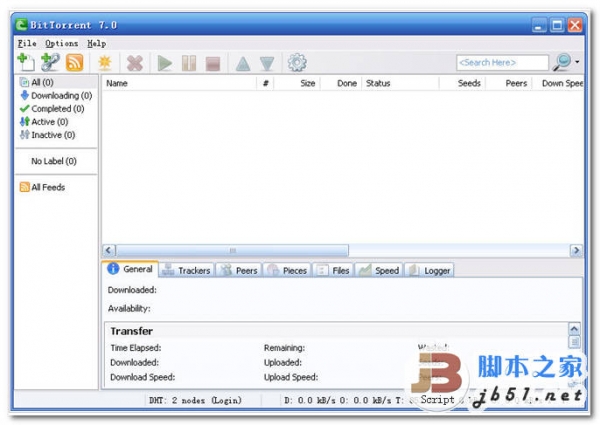
Task: Open the Help menu
Action: (x=96, y=44)
